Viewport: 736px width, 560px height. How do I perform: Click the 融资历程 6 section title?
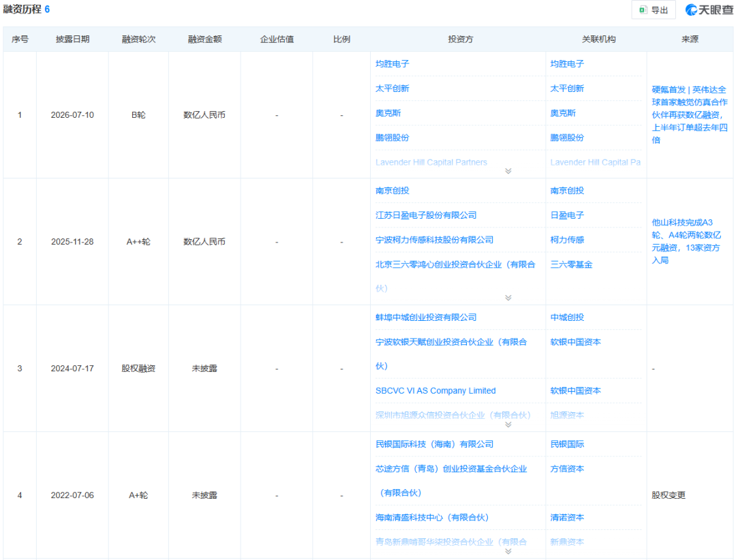[x=27, y=10]
